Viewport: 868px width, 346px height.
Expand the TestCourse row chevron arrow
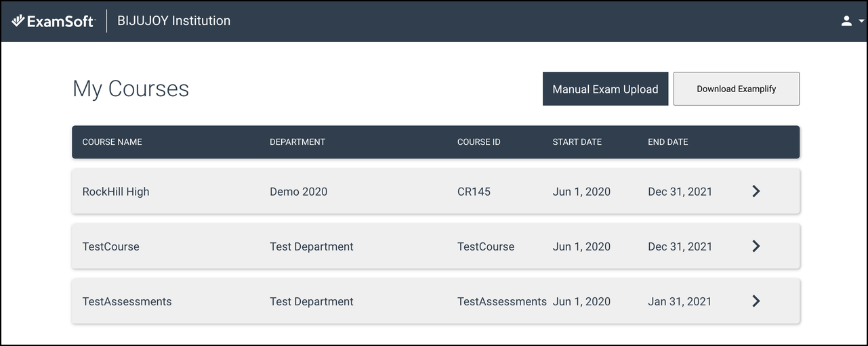756,246
